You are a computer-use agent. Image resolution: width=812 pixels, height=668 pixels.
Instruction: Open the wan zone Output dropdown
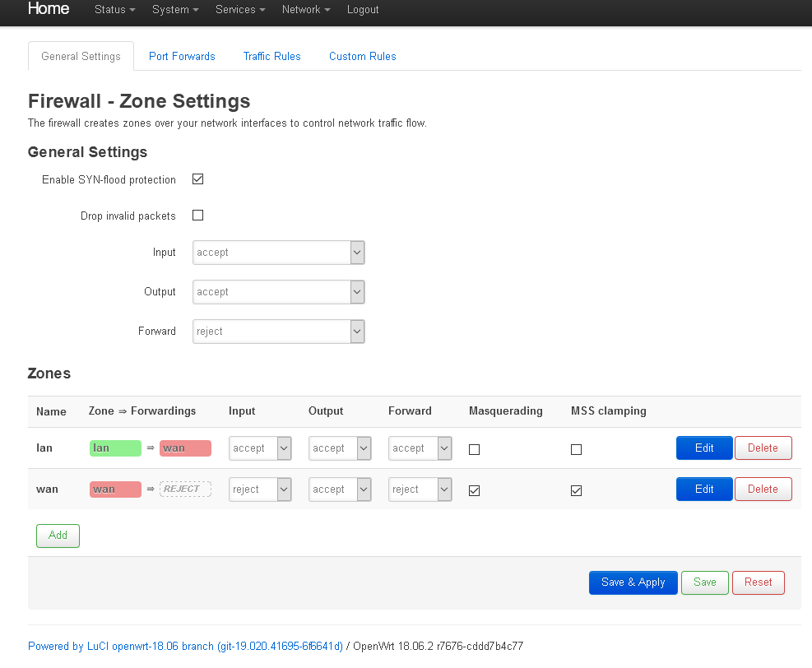point(340,489)
